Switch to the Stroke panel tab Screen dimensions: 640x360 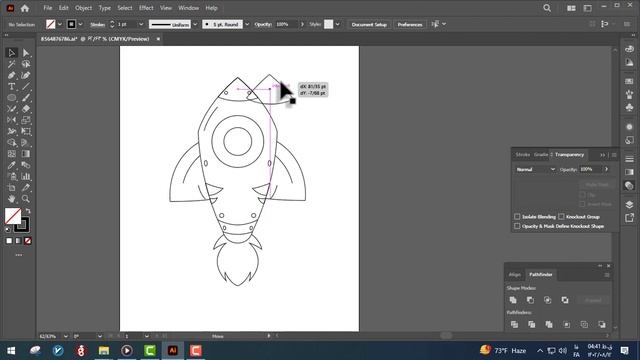pos(522,155)
